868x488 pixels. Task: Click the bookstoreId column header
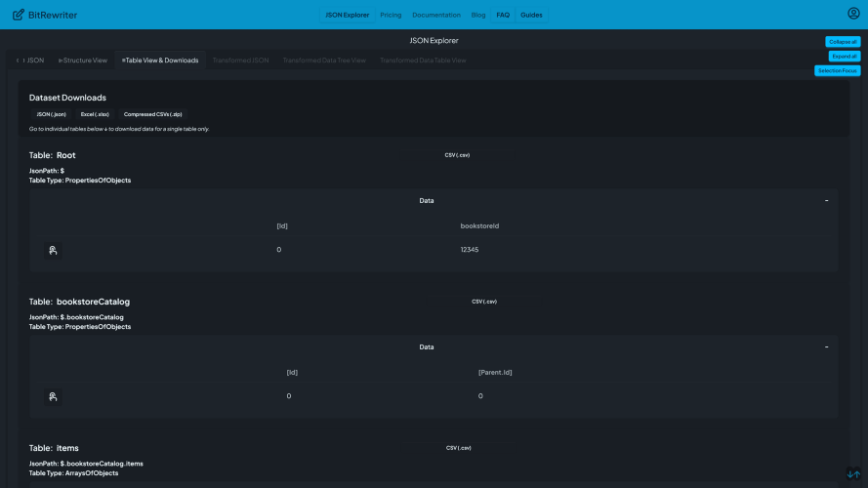[x=479, y=225]
